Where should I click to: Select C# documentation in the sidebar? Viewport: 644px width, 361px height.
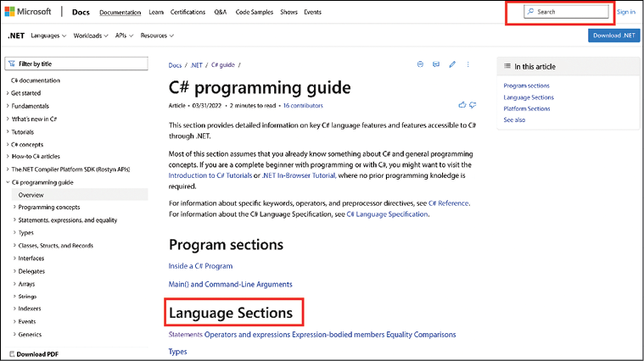36,81
